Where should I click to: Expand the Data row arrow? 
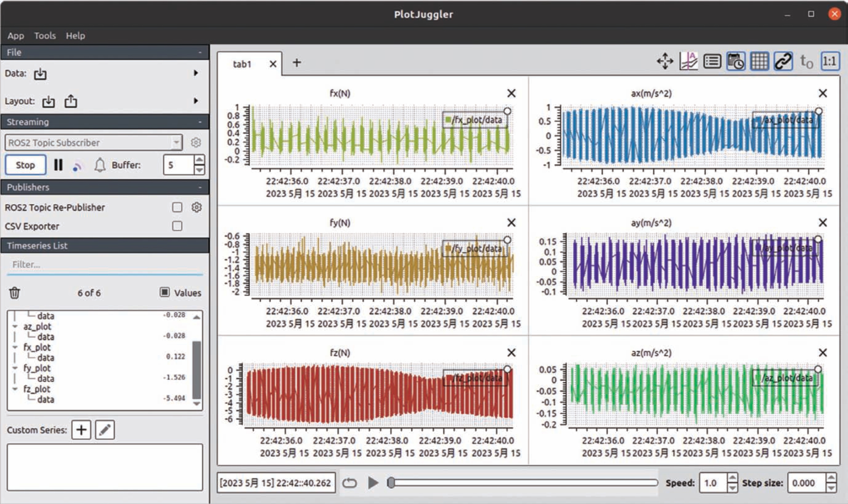pyautogui.click(x=196, y=73)
